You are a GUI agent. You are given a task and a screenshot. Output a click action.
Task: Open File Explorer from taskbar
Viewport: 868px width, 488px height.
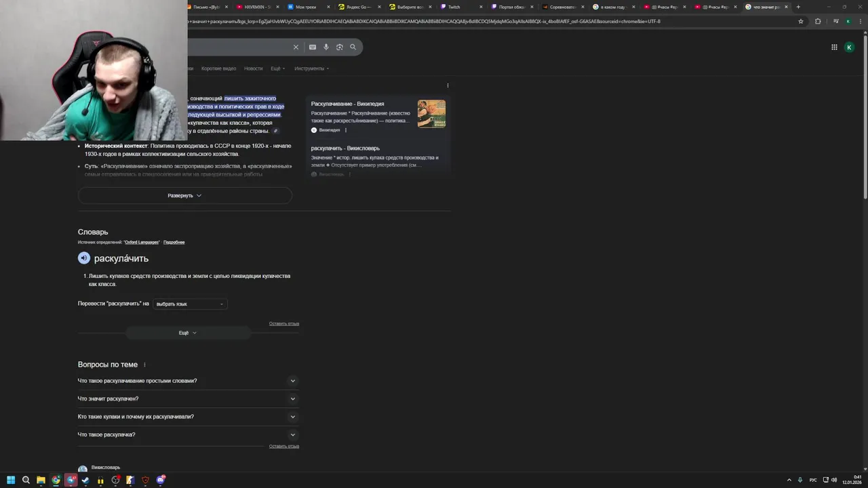pos(41,480)
